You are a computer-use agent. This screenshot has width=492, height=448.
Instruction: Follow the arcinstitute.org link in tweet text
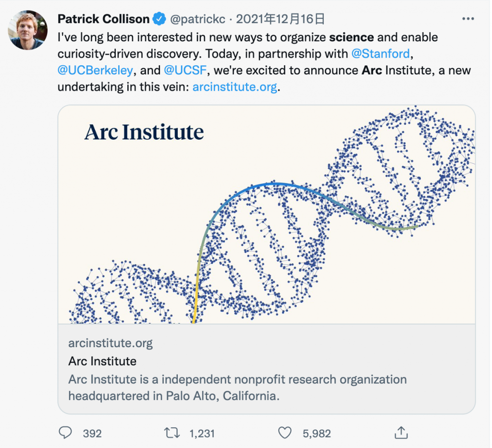click(234, 87)
